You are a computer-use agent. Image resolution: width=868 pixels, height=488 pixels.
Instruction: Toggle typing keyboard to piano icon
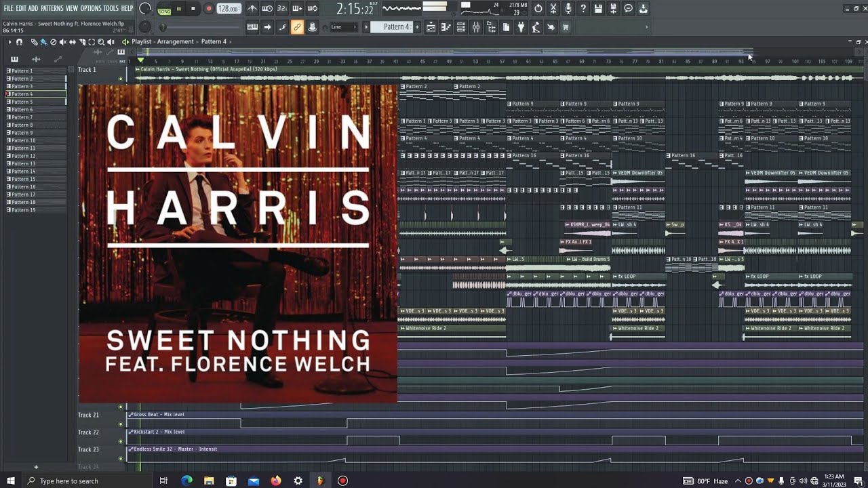[x=252, y=27]
